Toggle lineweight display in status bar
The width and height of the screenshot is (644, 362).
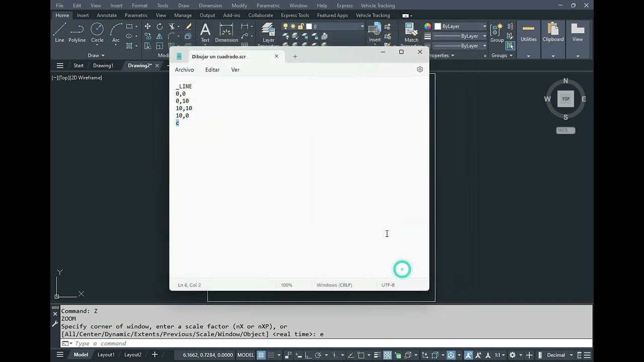click(378, 355)
